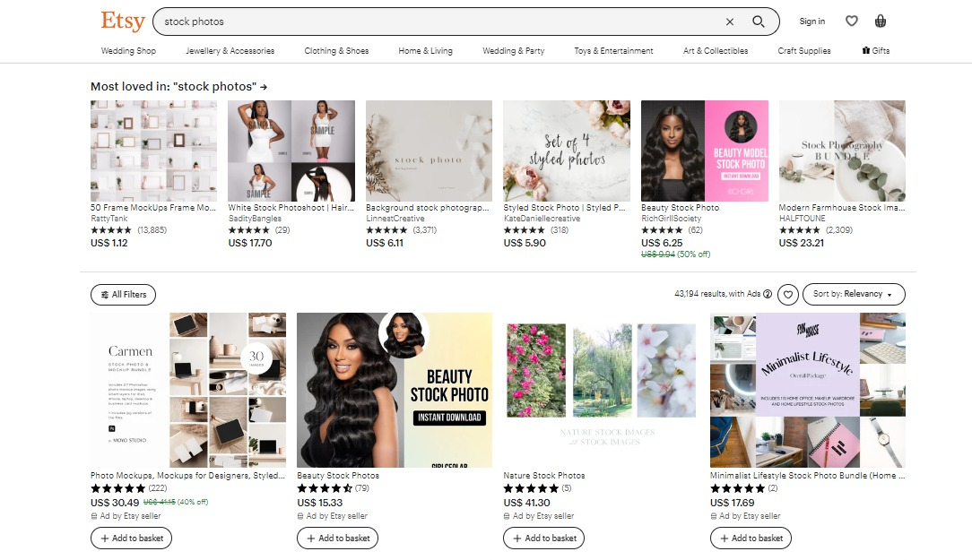Open Stock Photography Bundle thumbnail

(842, 151)
